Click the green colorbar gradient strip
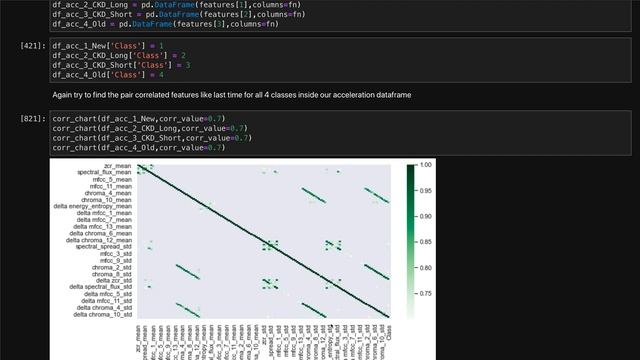 pos(411,241)
